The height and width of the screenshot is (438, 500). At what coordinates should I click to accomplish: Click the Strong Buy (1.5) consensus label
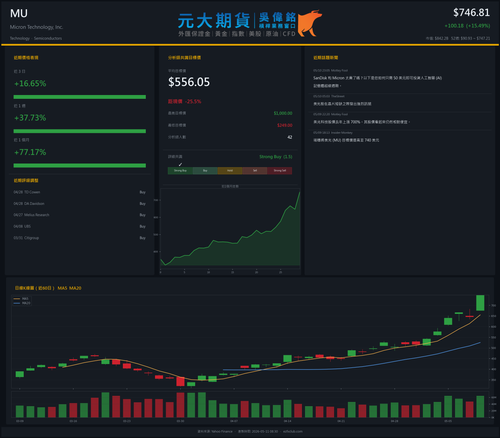pyautogui.click(x=276, y=157)
